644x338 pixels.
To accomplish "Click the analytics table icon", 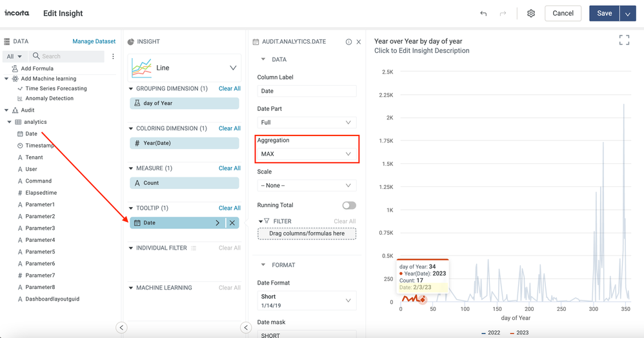I will [18, 122].
